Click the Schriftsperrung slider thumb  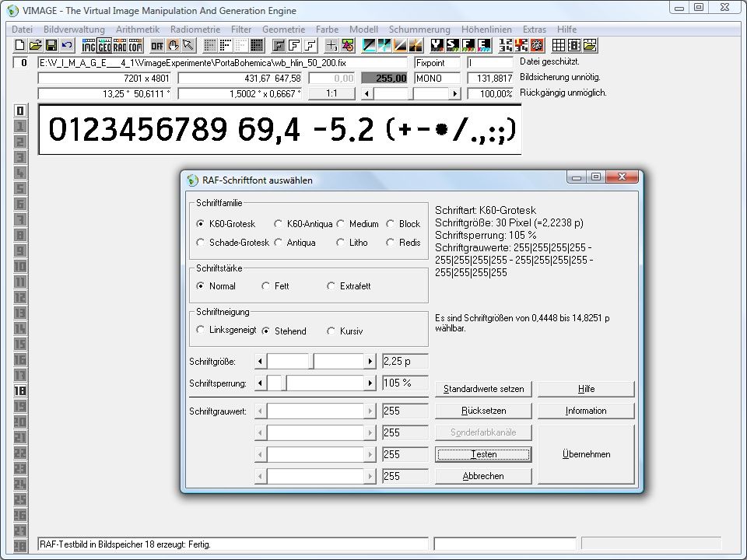tap(283, 383)
